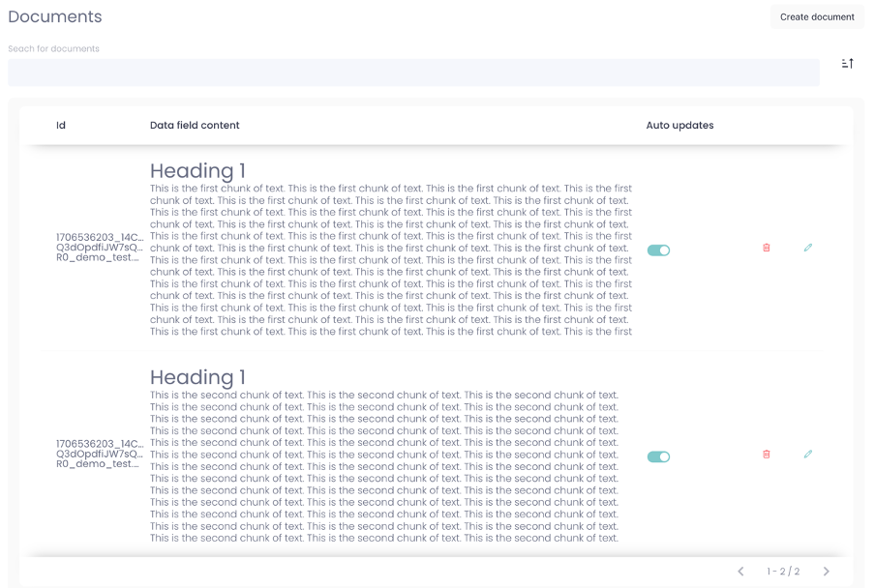Viewport: 875px width, 588px height.
Task: Click the 1 - 2 / 2 page indicator
Action: [x=783, y=572]
